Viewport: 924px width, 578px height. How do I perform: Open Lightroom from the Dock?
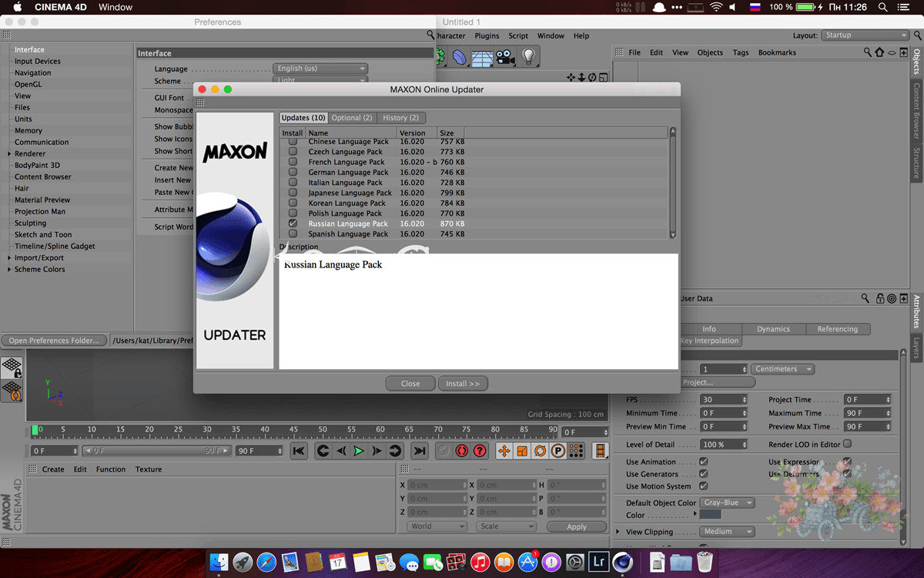pos(598,562)
